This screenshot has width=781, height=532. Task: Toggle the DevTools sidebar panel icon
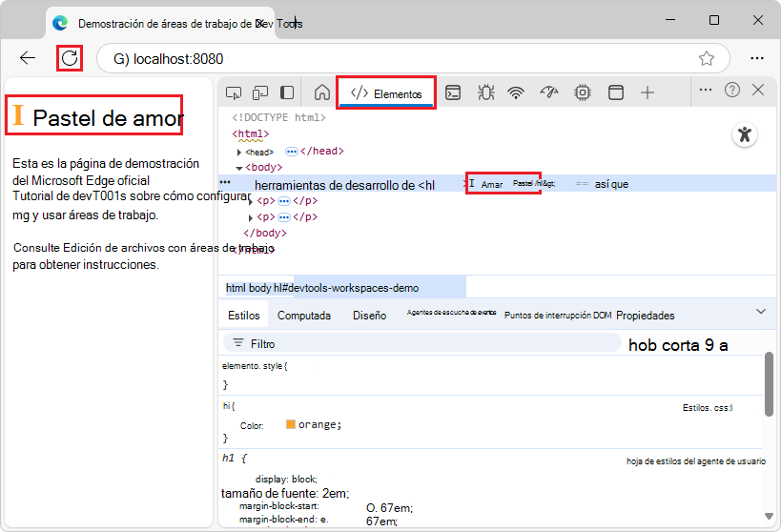(287, 92)
